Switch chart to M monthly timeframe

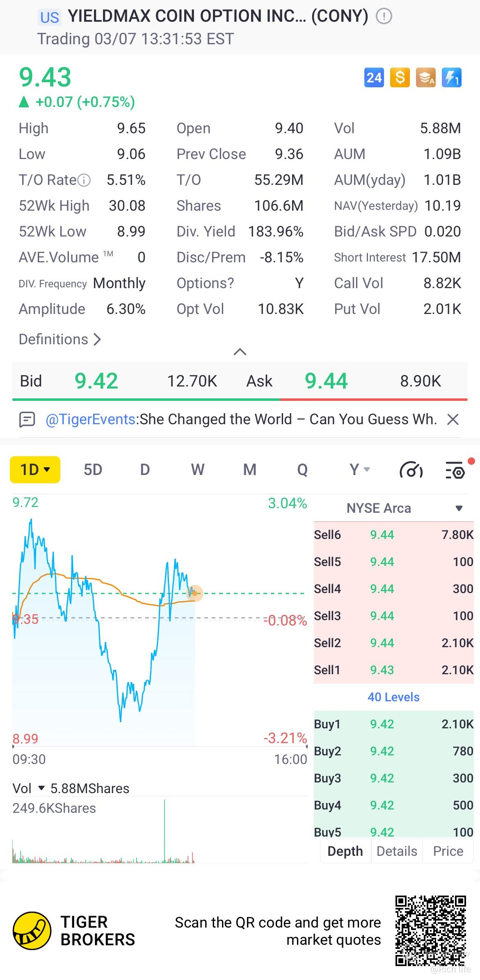[x=250, y=470]
